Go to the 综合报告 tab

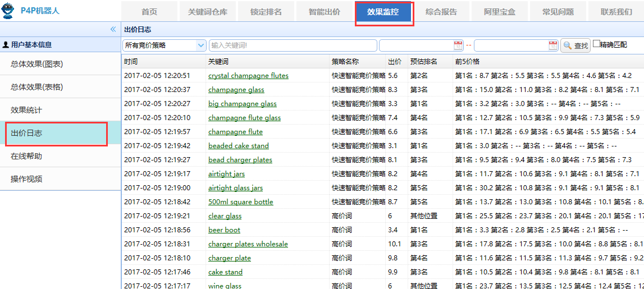pyautogui.click(x=441, y=12)
